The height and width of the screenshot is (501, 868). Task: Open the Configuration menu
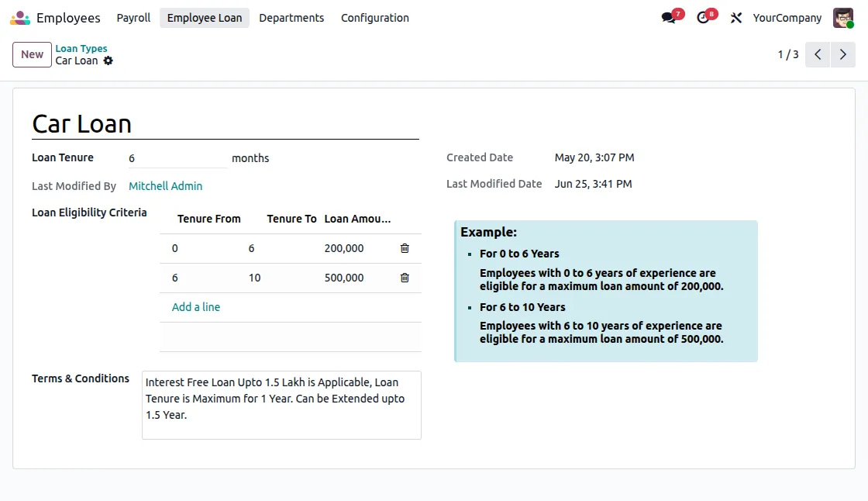point(375,18)
